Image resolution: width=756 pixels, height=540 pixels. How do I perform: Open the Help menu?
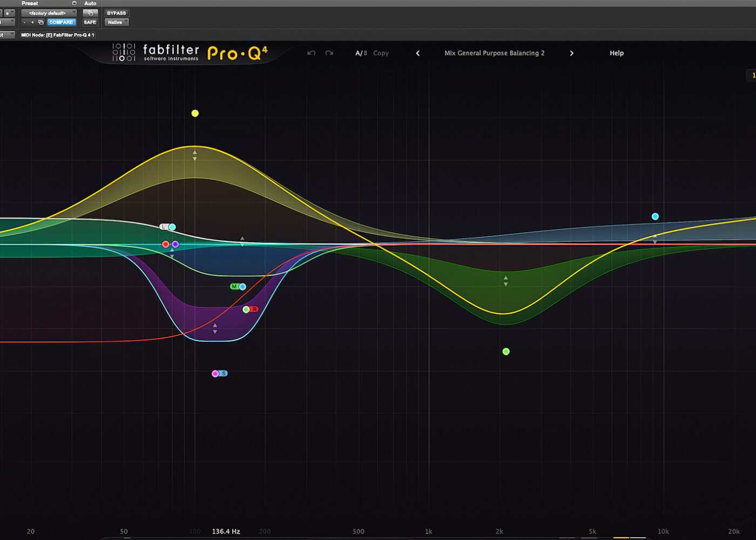pyautogui.click(x=617, y=53)
